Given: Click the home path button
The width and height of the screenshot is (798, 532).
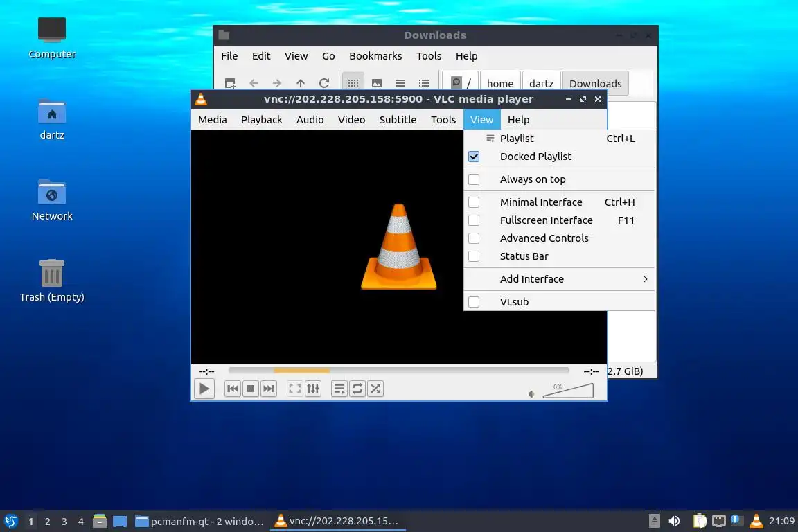Looking at the screenshot, I should 499,84.
